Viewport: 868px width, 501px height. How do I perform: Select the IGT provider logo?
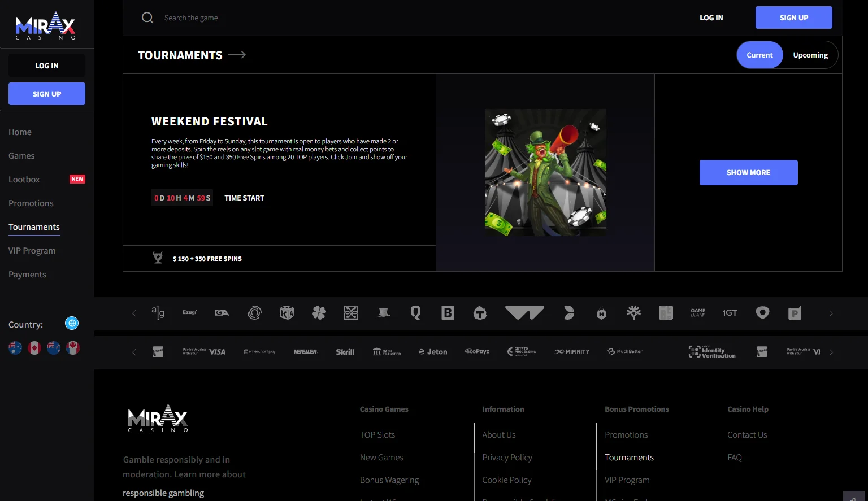(x=730, y=312)
